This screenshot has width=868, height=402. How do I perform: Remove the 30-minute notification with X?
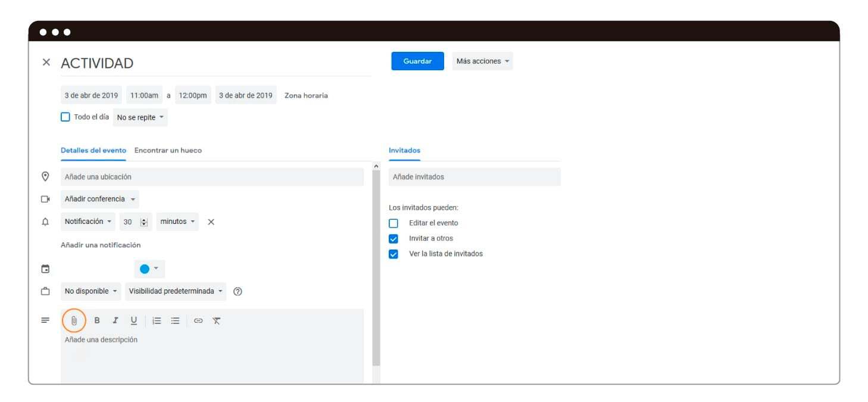211,222
